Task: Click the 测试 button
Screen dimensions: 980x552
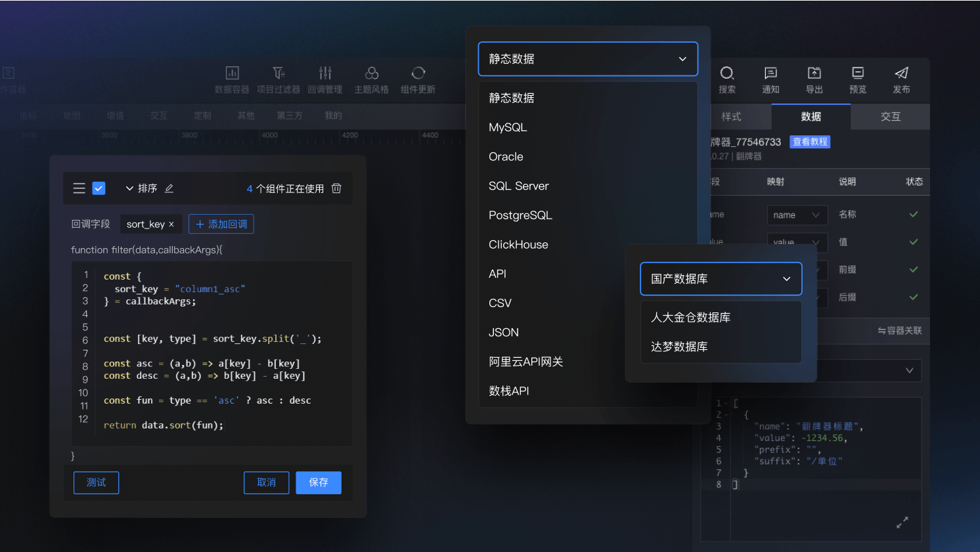Action: [x=97, y=482]
